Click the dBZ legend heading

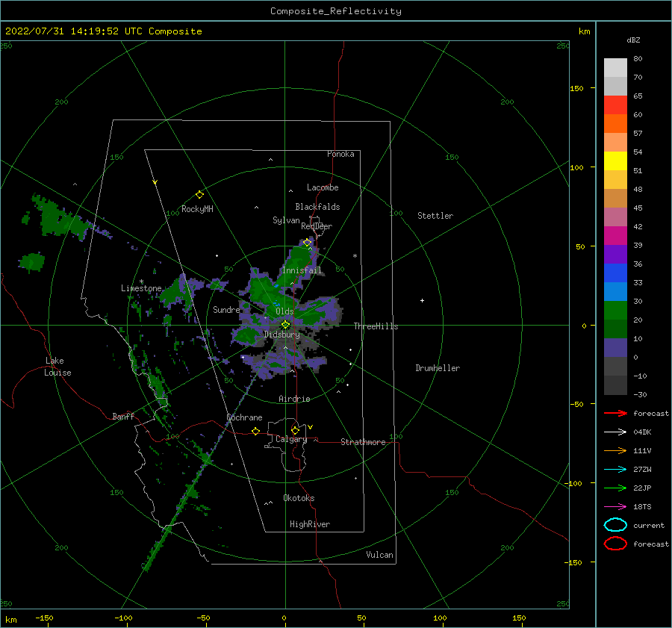coord(633,40)
